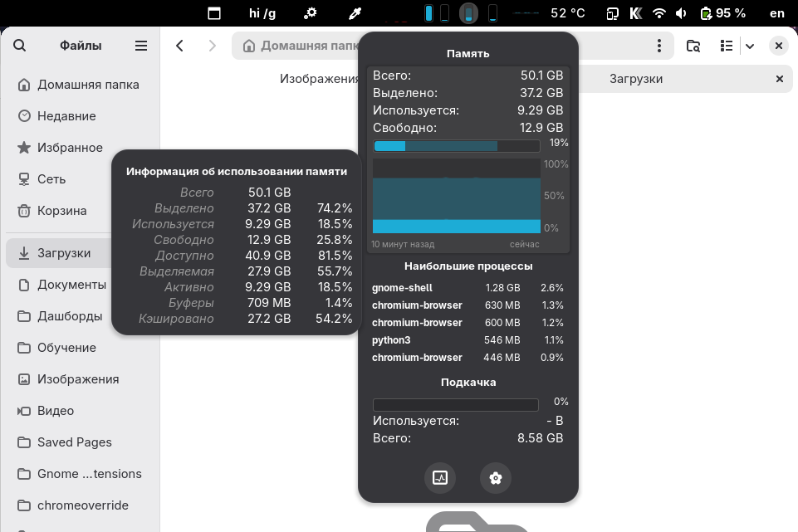Image resolution: width=798 pixels, height=532 pixels.
Task: Open system monitor graph button in popup
Action: pyautogui.click(x=440, y=477)
